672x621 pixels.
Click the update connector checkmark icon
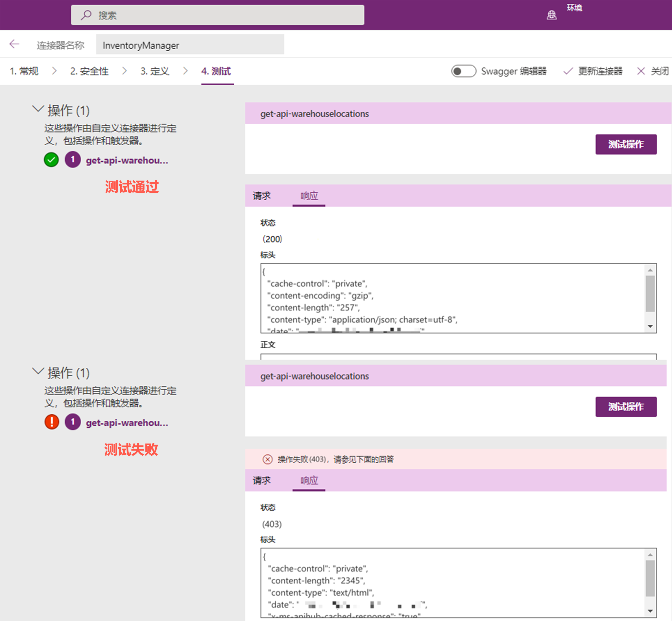[568, 71]
